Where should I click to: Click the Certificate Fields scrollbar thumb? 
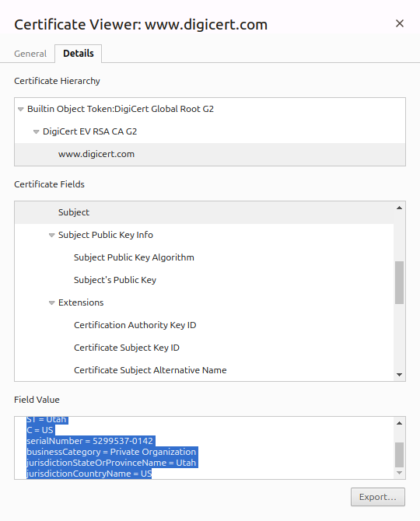(x=400, y=282)
